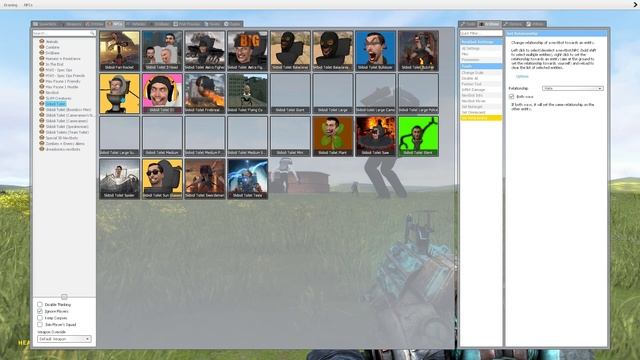Select the Skibidi Toilet Medium blank tile
This screenshot has width=640, height=360.
(162, 136)
